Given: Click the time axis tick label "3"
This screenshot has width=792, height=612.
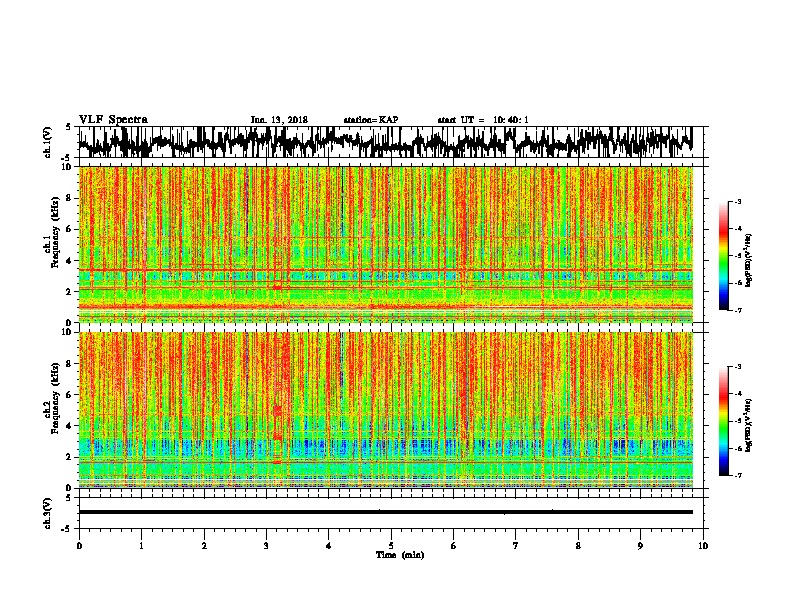Looking at the screenshot, I should (266, 546).
